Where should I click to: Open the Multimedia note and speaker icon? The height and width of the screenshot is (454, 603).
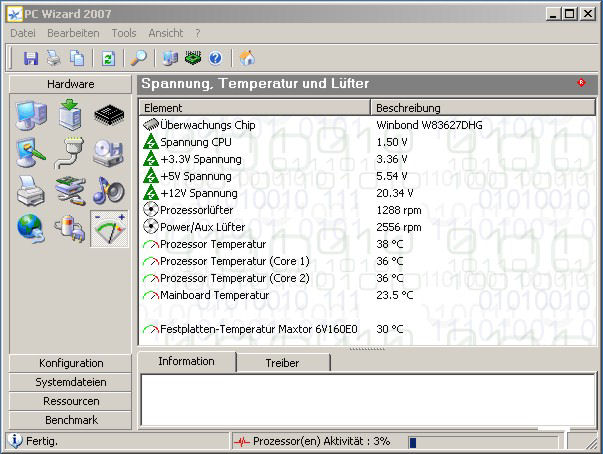click(x=109, y=191)
